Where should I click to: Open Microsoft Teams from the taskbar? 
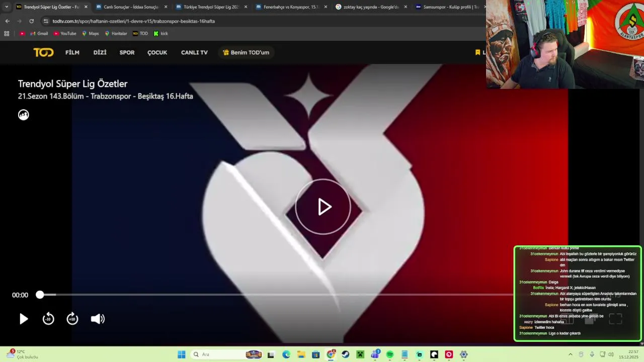[375, 354]
